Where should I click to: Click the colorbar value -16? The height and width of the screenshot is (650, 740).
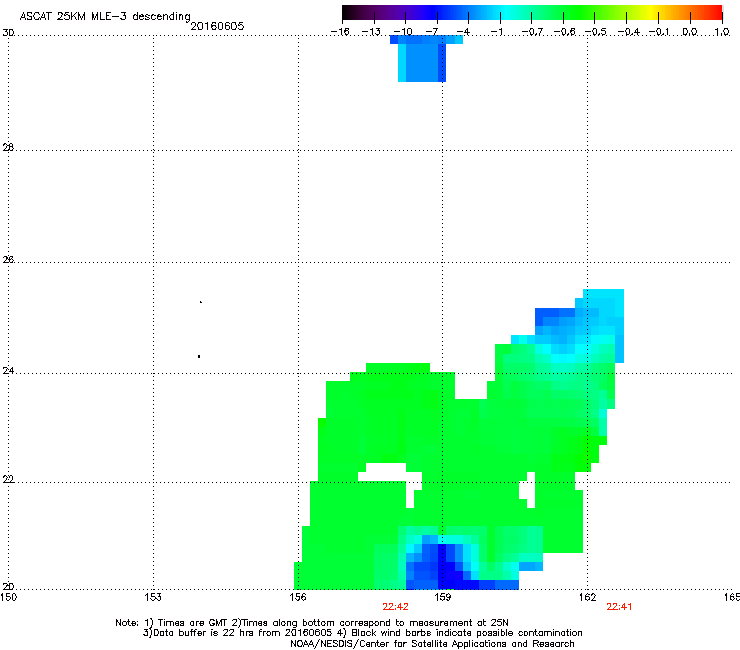point(340,32)
